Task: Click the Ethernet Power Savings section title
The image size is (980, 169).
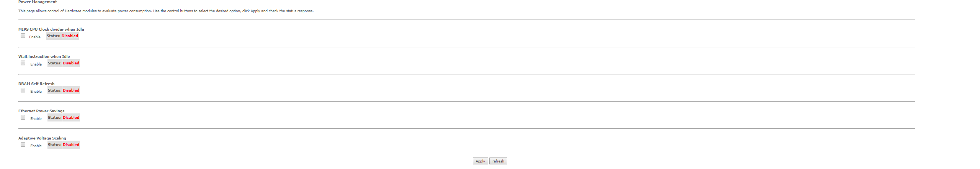Action: click(x=41, y=111)
